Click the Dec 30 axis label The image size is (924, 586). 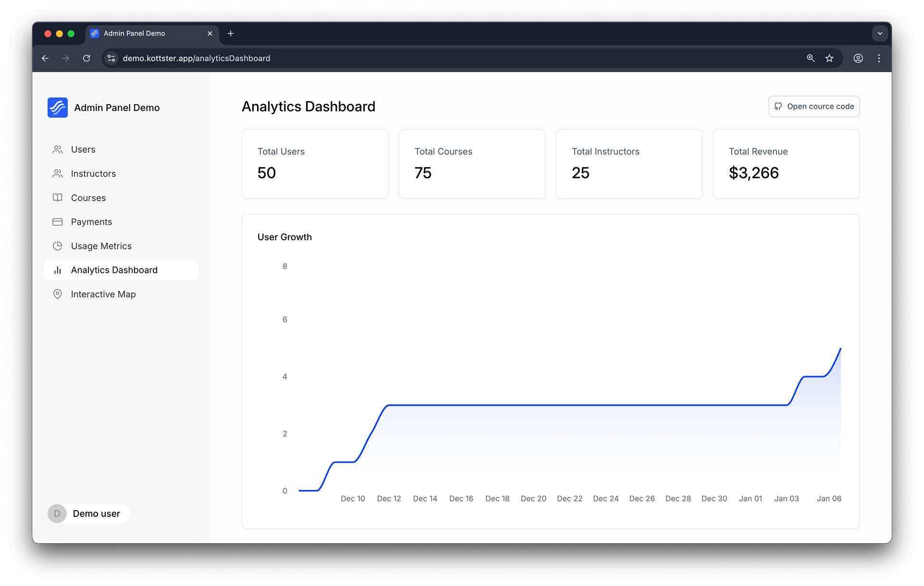click(714, 499)
